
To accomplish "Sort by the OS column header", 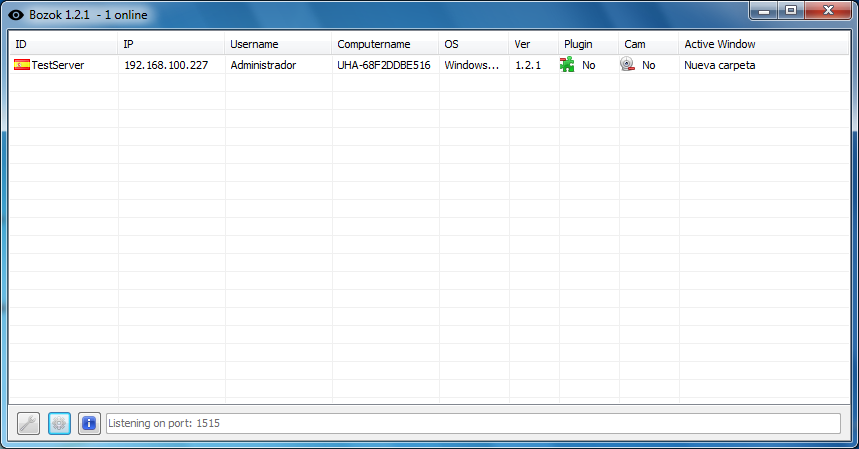I will coord(474,44).
